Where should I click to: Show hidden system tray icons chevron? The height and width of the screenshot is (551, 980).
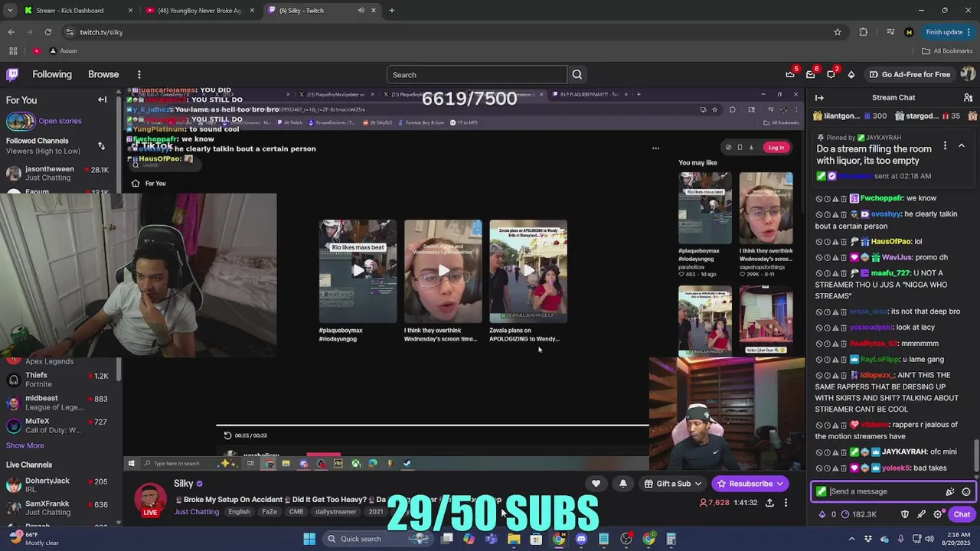point(851,539)
